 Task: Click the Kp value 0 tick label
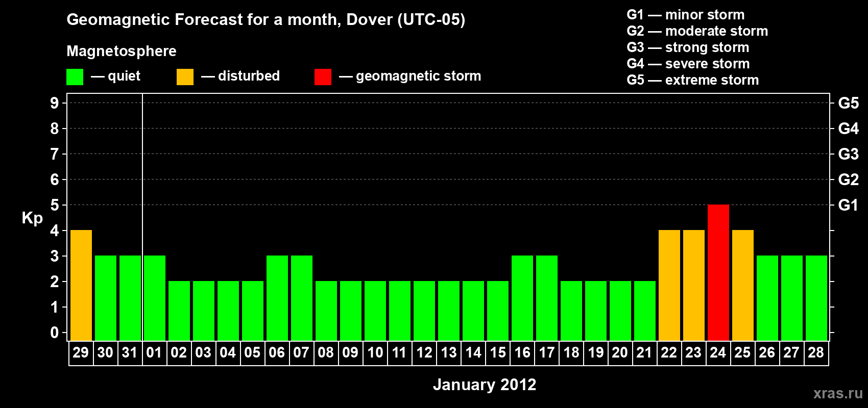pyautogui.click(x=55, y=333)
